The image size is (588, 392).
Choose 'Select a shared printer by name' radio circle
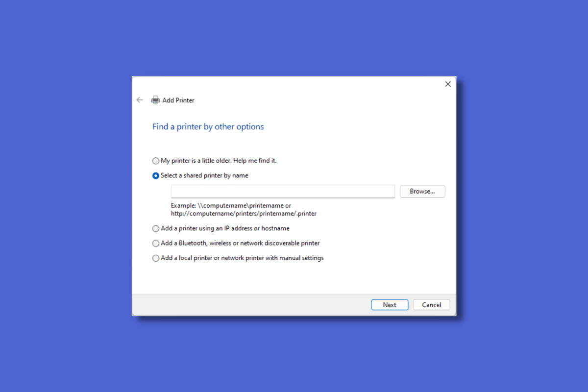point(156,175)
